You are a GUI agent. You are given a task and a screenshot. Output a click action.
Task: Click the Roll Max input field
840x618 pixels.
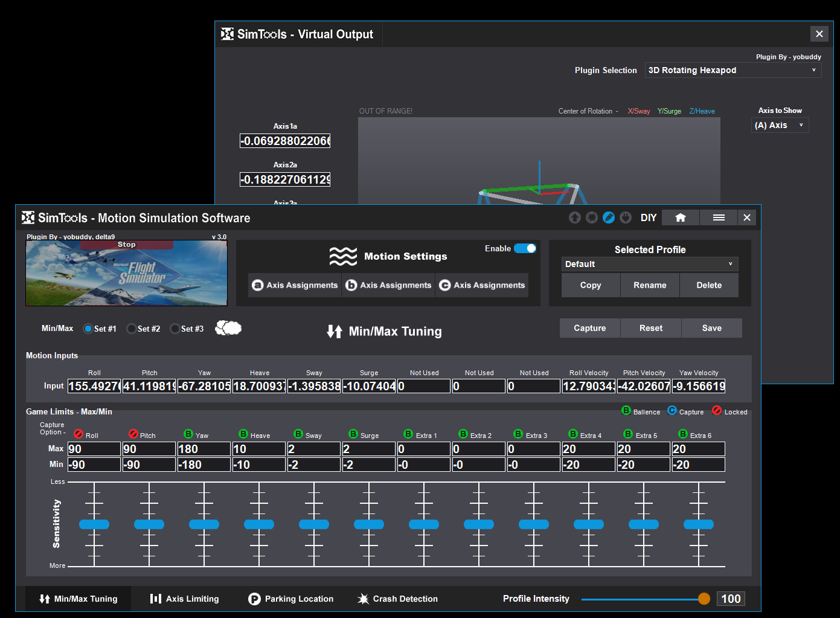(94, 449)
